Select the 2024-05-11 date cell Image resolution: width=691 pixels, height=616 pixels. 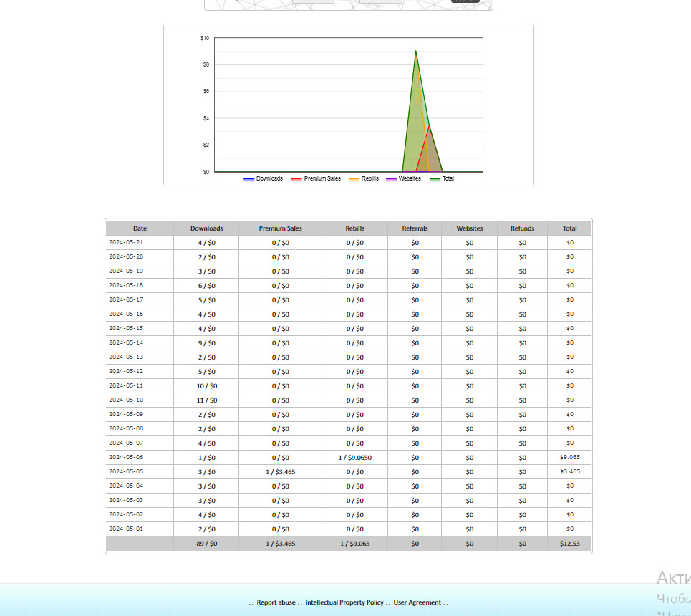[x=140, y=386]
